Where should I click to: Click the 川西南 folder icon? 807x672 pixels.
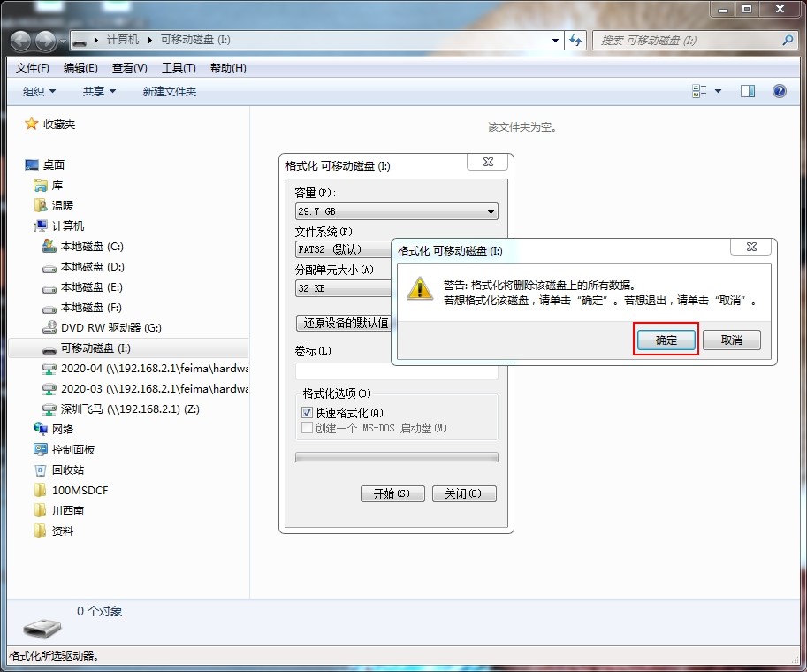tap(40, 511)
